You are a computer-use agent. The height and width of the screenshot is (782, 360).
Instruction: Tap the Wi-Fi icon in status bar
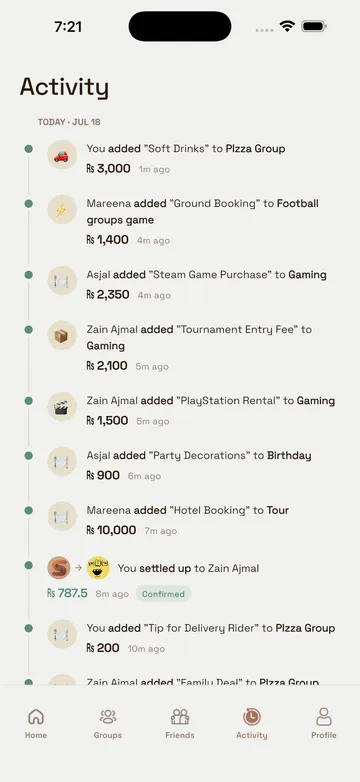(287, 26)
